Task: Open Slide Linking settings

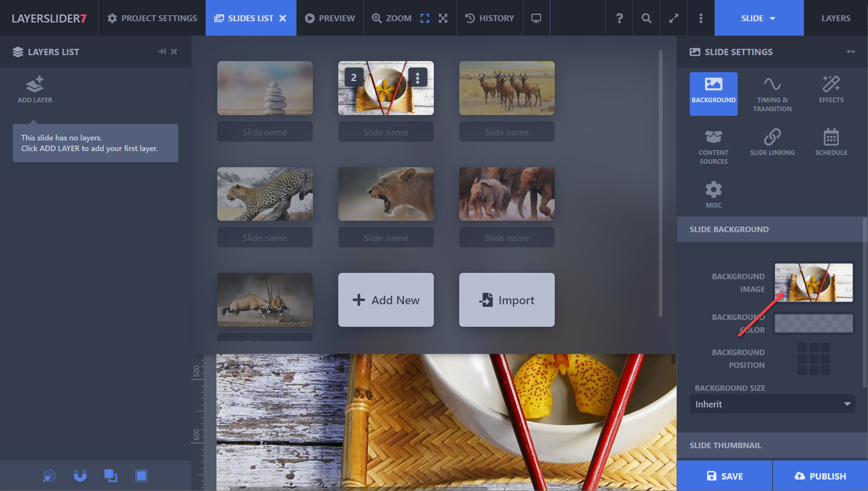Action: [772, 142]
